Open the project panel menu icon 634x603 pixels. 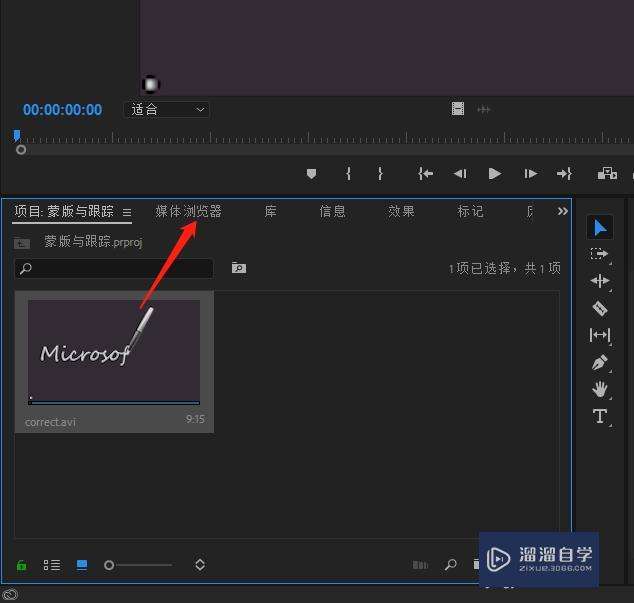click(x=127, y=212)
